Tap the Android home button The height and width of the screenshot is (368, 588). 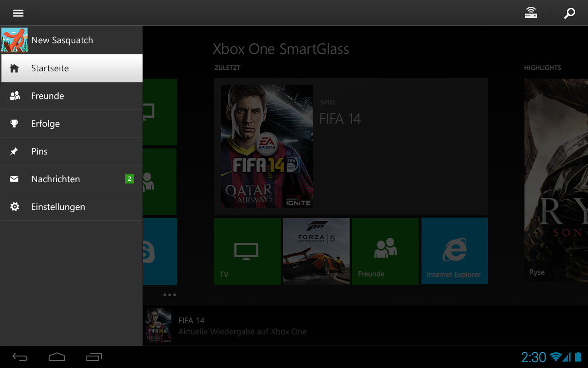pyautogui.click(x=57, y=357)
